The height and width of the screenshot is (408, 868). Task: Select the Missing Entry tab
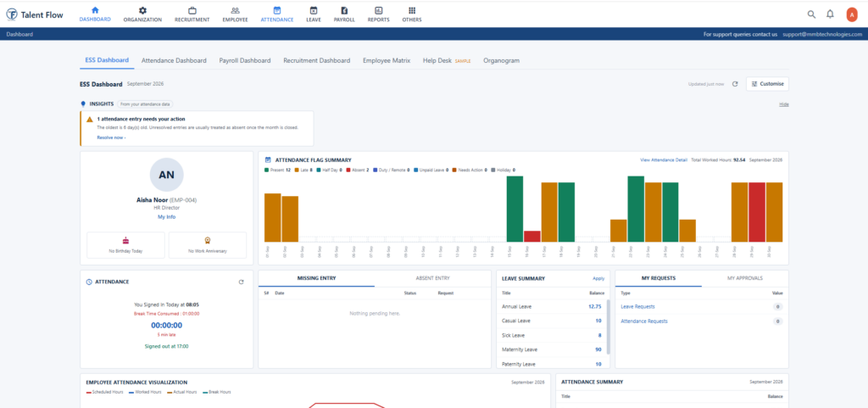tap(316, 278)
